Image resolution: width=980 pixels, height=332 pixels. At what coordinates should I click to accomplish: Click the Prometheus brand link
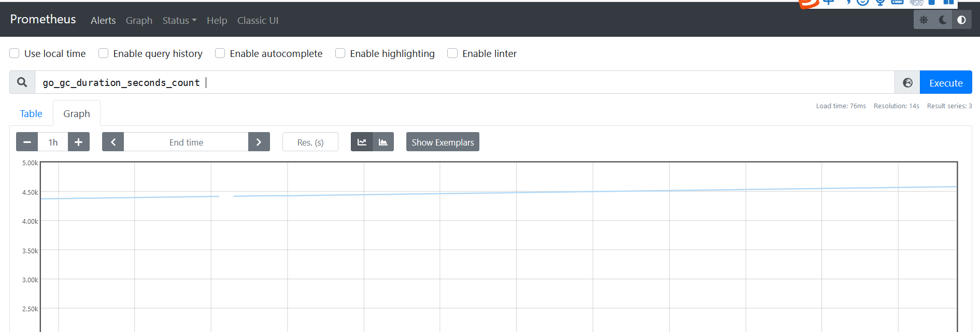coord(43,19)
